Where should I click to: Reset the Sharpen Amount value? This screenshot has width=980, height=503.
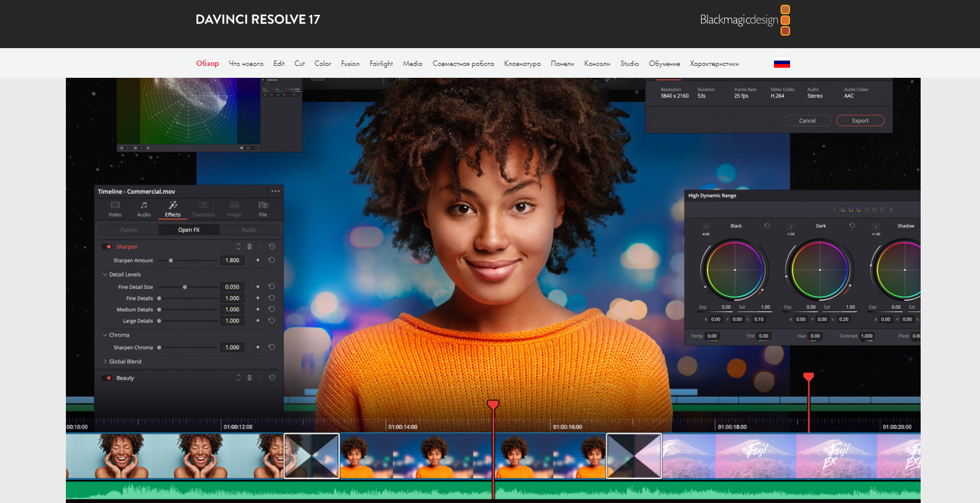272,260
